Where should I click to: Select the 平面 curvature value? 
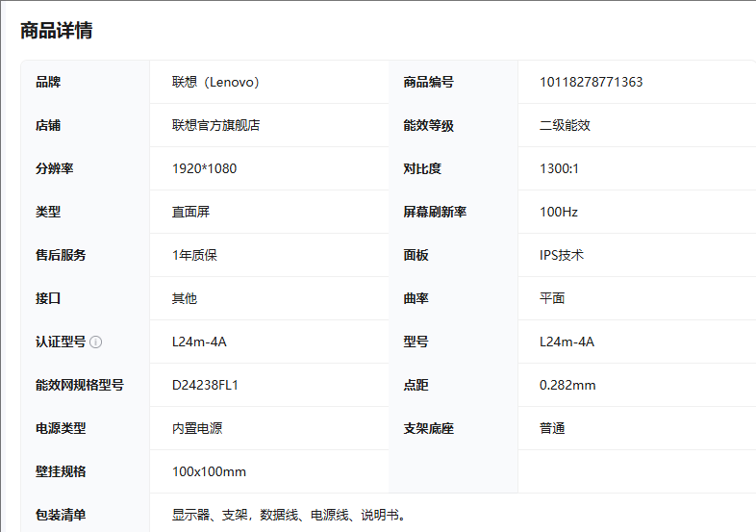pos(552,298)
